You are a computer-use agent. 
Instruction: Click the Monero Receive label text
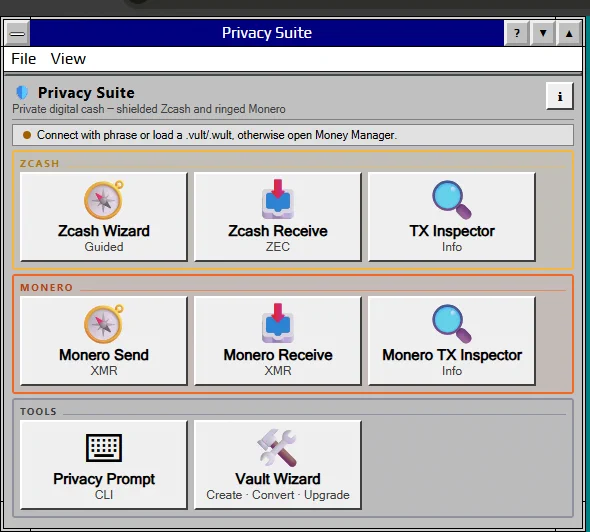[x=278, y=355]
